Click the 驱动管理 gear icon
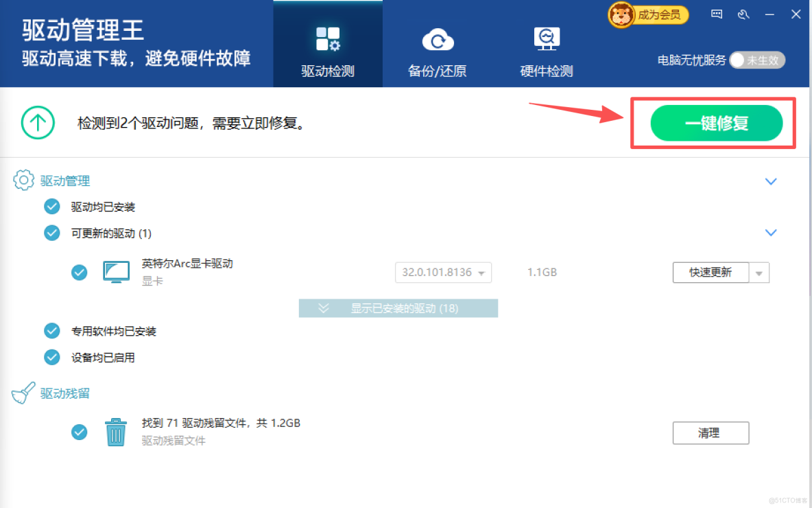The image size is (812, 508). point(23,180)
